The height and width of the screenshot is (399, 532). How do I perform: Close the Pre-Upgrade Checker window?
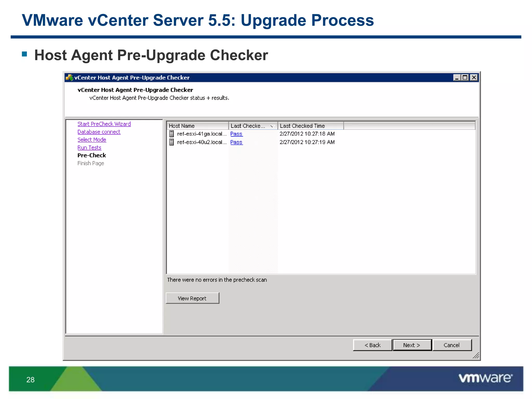(x=474, y=77)
